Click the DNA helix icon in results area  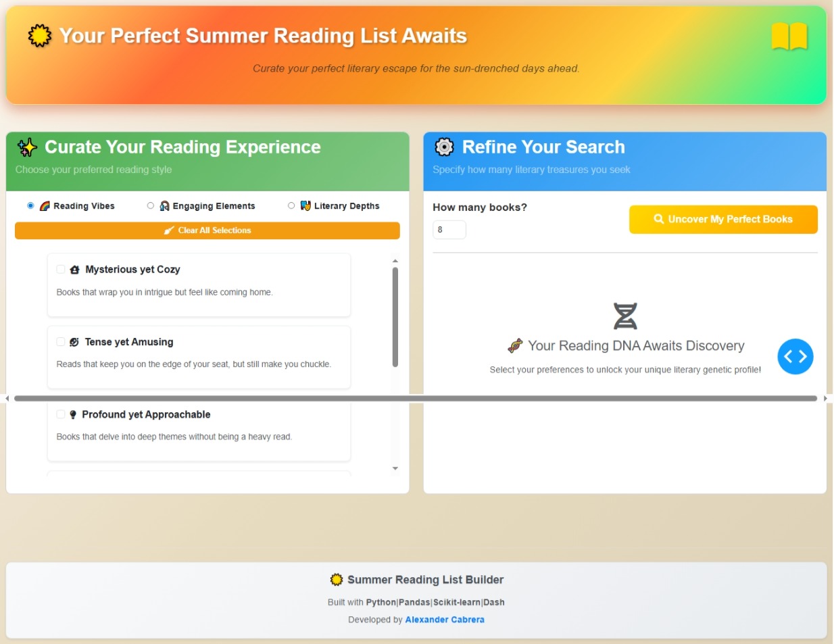tap(625, 316)
